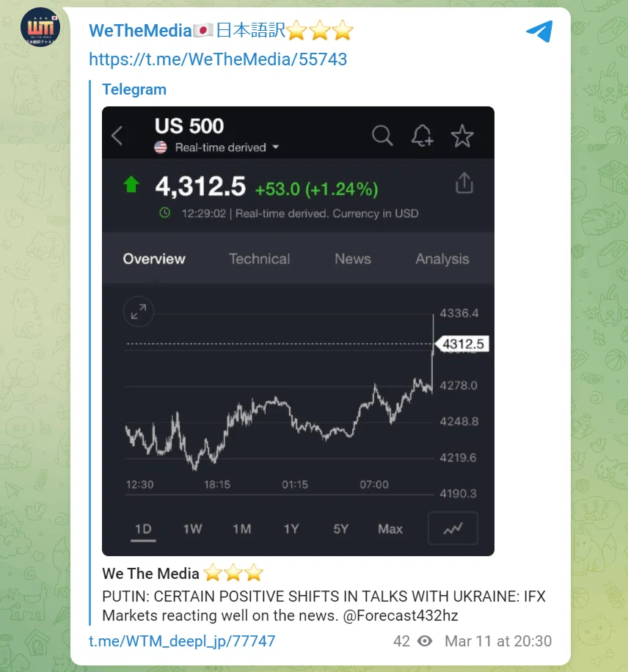The width and height of the screenshot is (628, 672).
Task: Click the Telegram preview title
Action: pyautogui.click(x=134, y=90)
